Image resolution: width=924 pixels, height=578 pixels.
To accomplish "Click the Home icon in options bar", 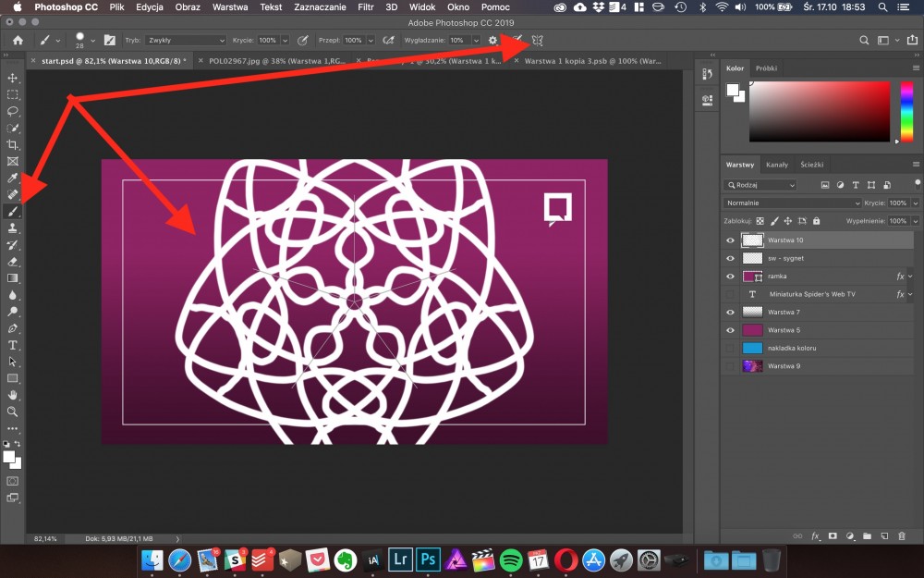I will click(x=18, y=40).
